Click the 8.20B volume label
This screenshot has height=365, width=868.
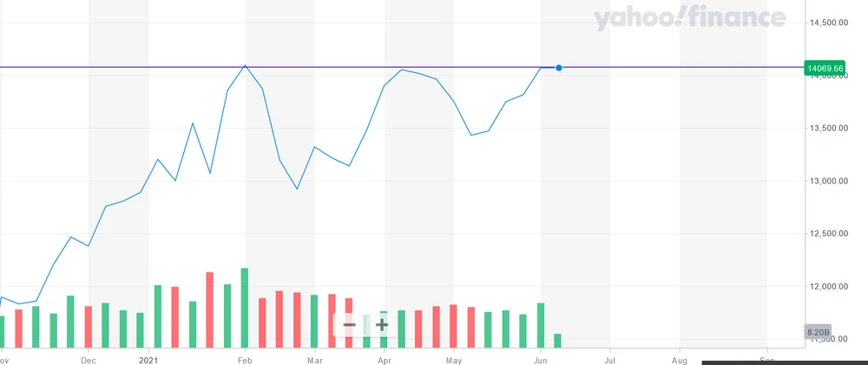pyautogui.click(x=819, y=333)
